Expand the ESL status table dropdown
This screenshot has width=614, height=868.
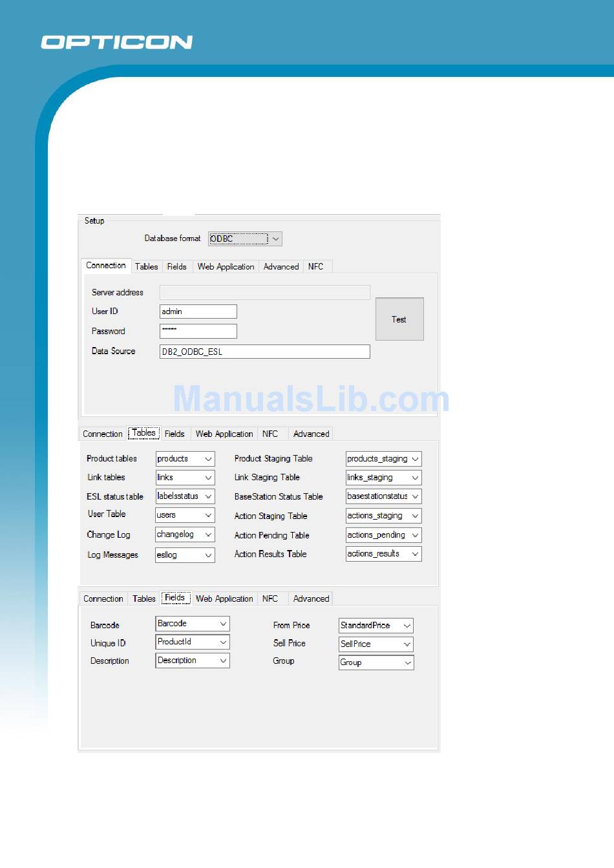pos(185,496)
